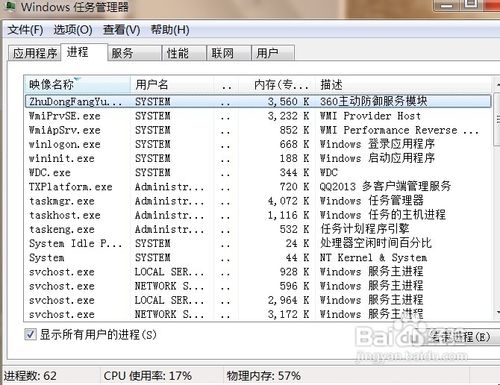Click the collapsed '..' column header
The width and height of the screenshot is (500, 385).
pos(226,85)
